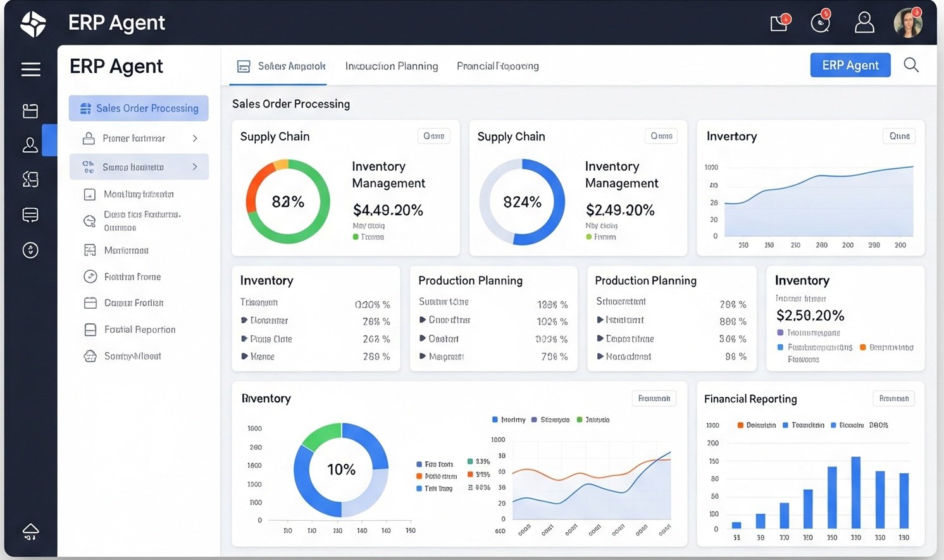This screenshot has height=560, width=944.
Task: Toggle the orange legend swatch in Financial Reporting
Action: pyautogui.click(x=740, y=425)
